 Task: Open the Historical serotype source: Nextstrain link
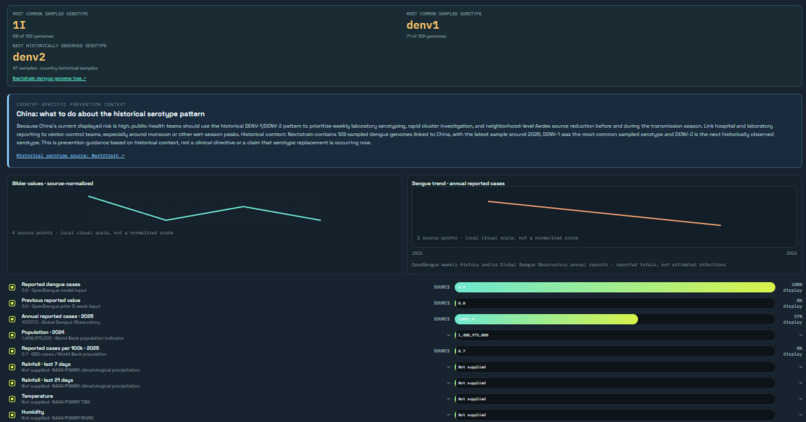[70, 156]
